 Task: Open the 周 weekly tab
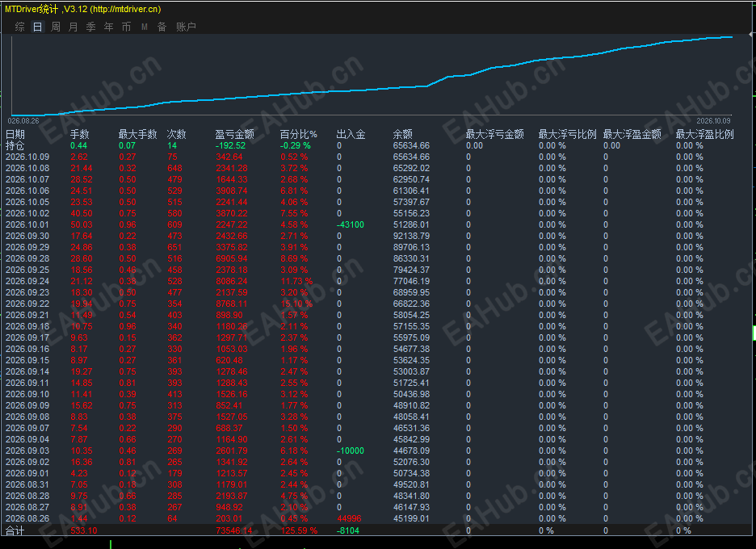tap(56, 27)
